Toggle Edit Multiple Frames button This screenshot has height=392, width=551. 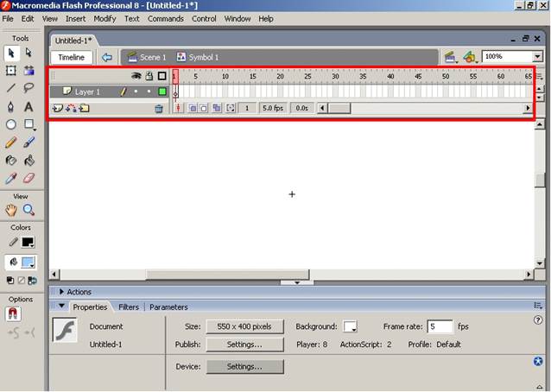point(217,108)
